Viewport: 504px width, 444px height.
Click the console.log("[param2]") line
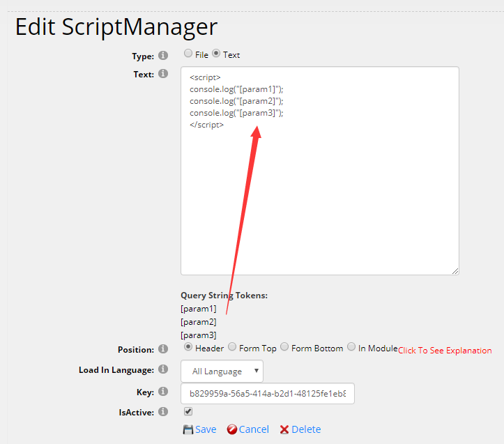tap(236, 101)
